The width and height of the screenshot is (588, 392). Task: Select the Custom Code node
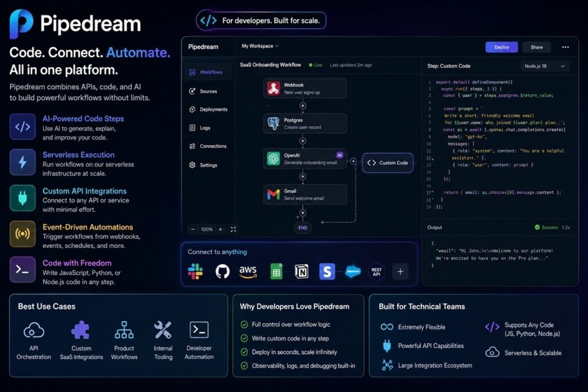click(388, 162)
